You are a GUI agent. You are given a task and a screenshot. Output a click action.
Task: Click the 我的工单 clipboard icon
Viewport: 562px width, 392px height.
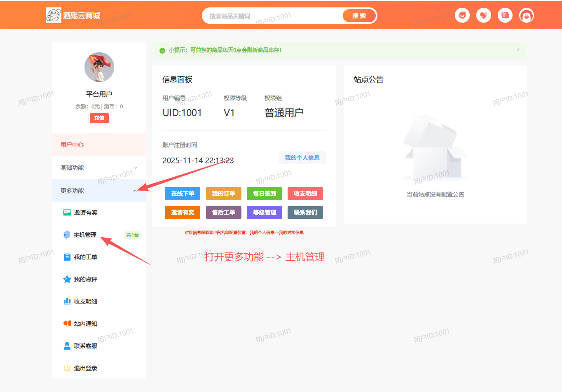point(67,257)
